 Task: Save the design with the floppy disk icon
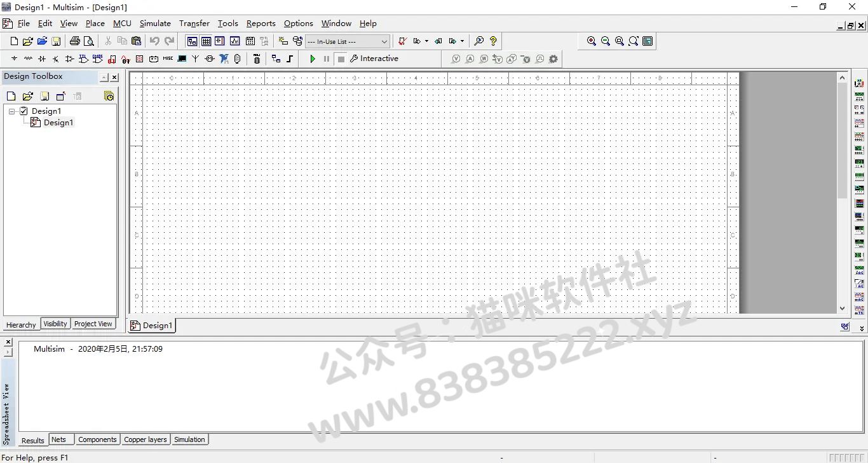[56, 41]
